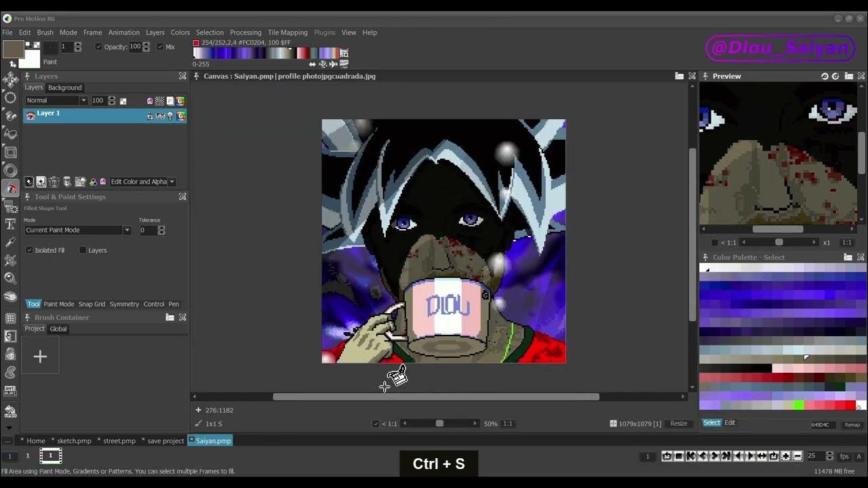Add a frame using the plus playback icon
Viewport: 868px width, 488px height.
pyautogui.click(x=786, y=456)
